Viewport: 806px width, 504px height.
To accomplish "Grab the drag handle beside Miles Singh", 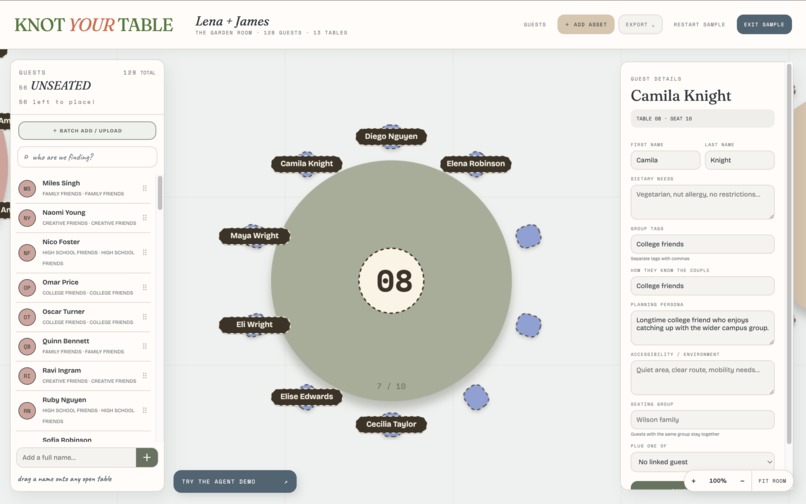I will coord(144,188).
